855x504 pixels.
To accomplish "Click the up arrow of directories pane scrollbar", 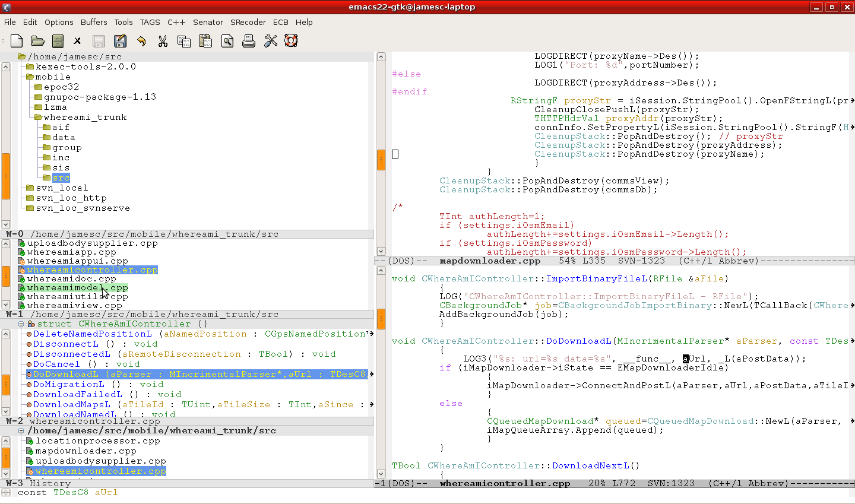I will click(x=6, y=66).
